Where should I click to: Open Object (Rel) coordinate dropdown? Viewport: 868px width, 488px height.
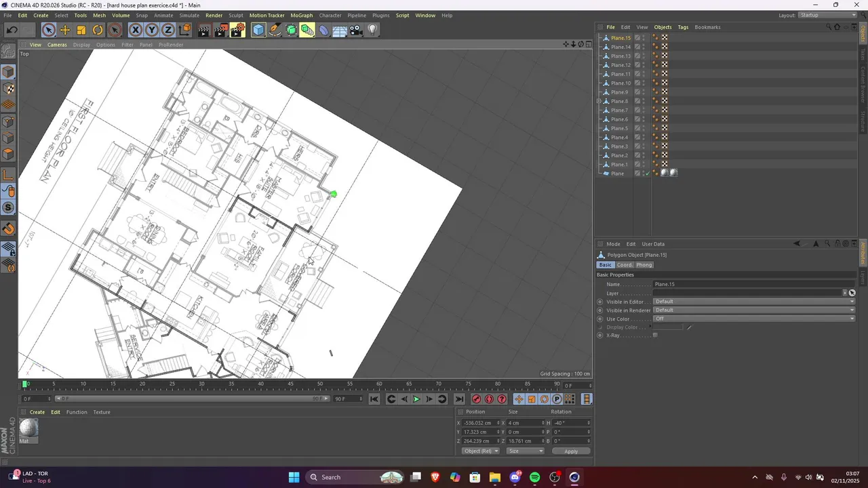click(481, 451)
